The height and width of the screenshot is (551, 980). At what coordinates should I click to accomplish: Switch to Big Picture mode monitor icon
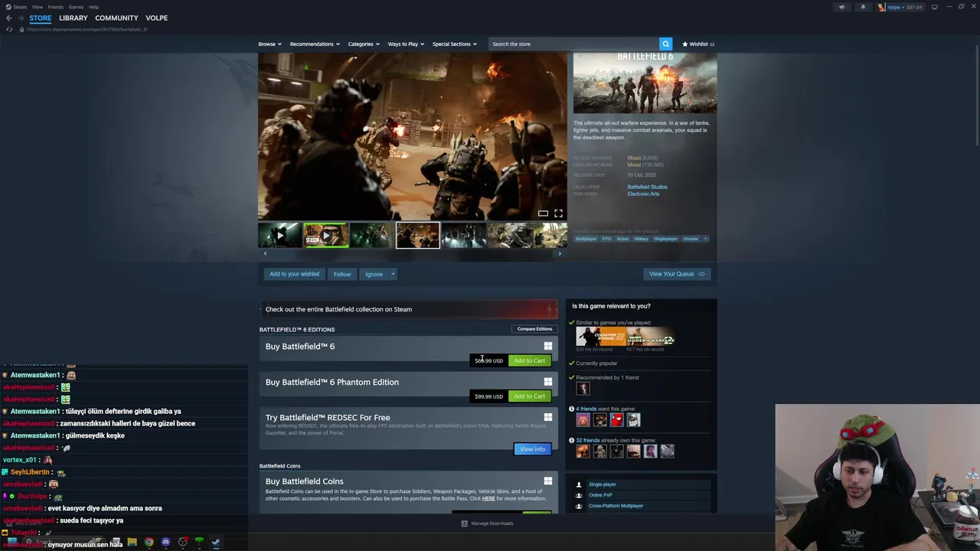point(934,7)
